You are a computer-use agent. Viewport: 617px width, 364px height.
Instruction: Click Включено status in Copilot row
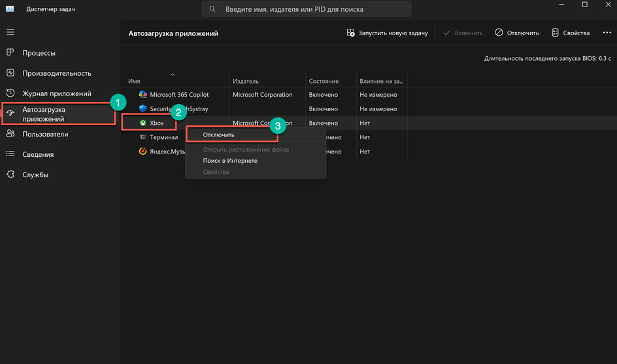[x=324, y=95]
